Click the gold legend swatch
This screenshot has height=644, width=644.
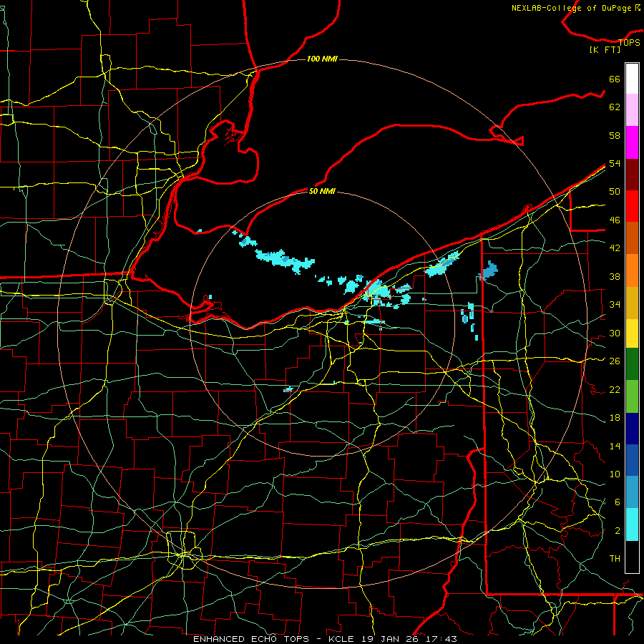click(x=632, y=303)
